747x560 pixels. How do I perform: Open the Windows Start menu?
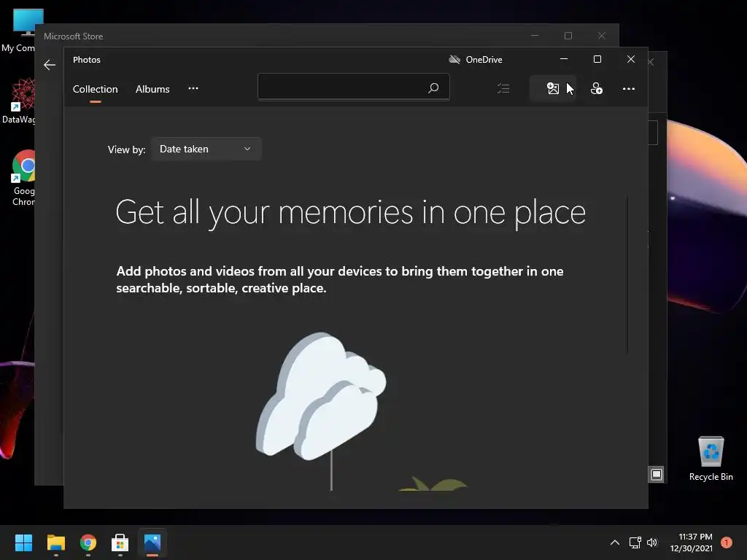23,542
